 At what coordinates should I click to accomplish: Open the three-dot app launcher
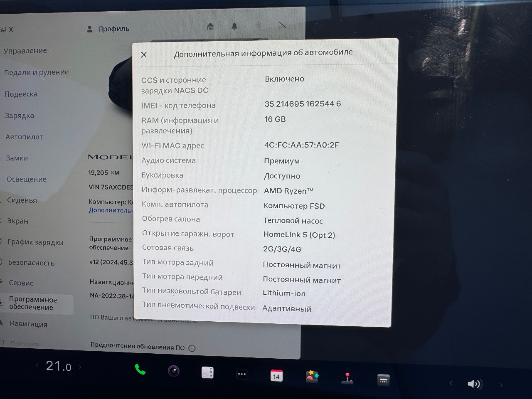pos(242,374)
